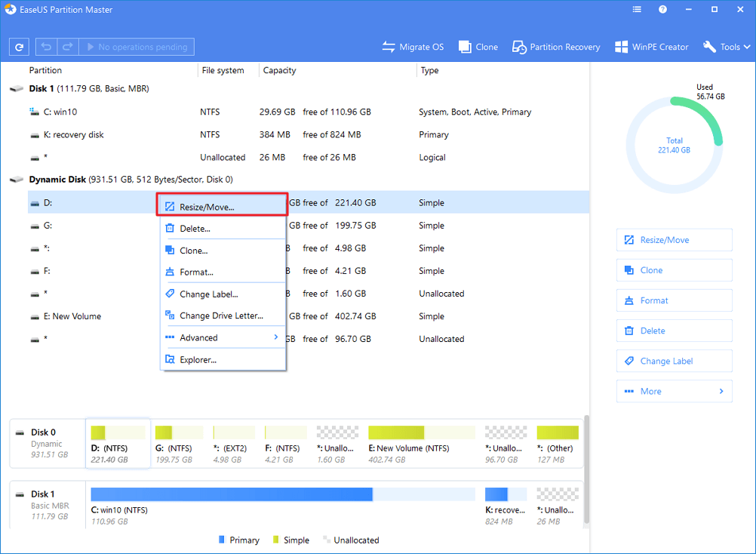Click the Format button in right panel

tap(674, 300)
